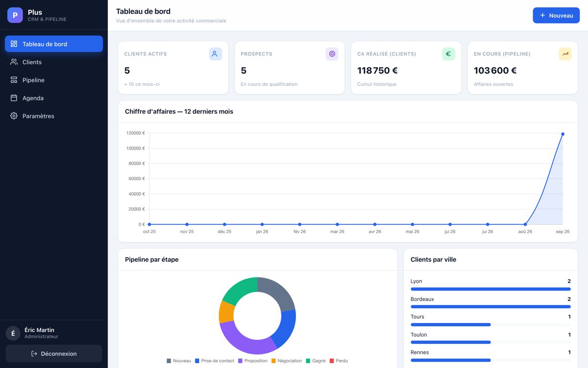This screenshot has width=588, height=368.
Task: Click the 103 600 € value
Action: (495, 71)
